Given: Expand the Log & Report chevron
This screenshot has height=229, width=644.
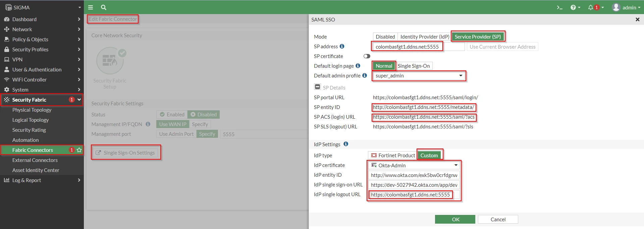Looking at the screenshot, I should click(79, 180).
